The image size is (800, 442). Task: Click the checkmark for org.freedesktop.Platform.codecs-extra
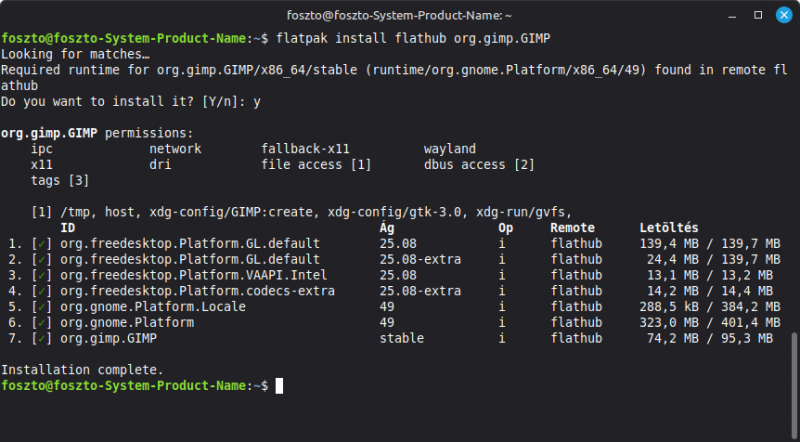point(42,291)
